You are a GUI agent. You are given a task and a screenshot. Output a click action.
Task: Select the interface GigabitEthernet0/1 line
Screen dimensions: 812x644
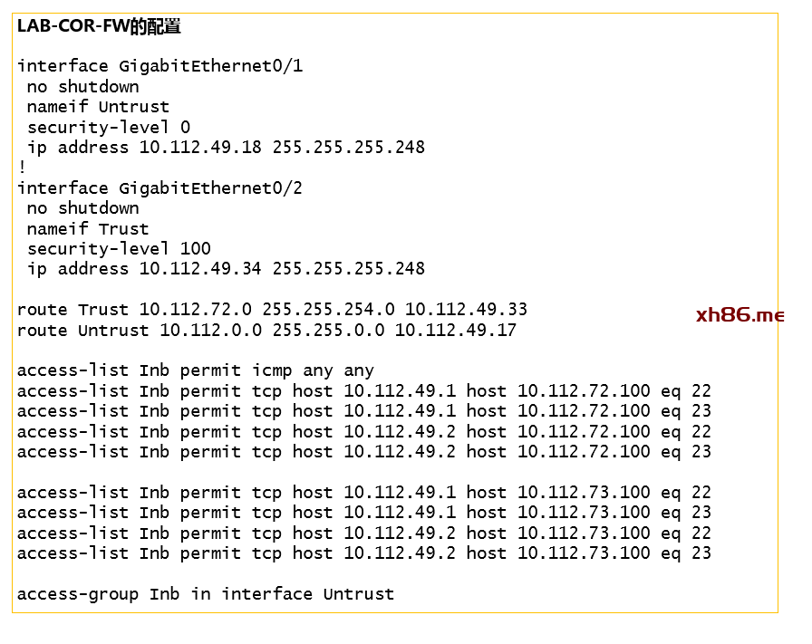point(159,66)
